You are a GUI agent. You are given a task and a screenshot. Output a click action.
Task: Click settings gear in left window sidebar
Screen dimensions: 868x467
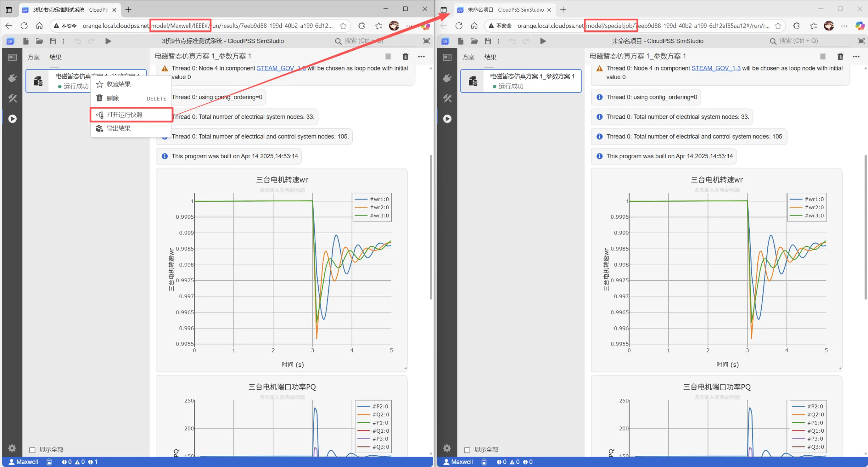(x=12, y=448)
